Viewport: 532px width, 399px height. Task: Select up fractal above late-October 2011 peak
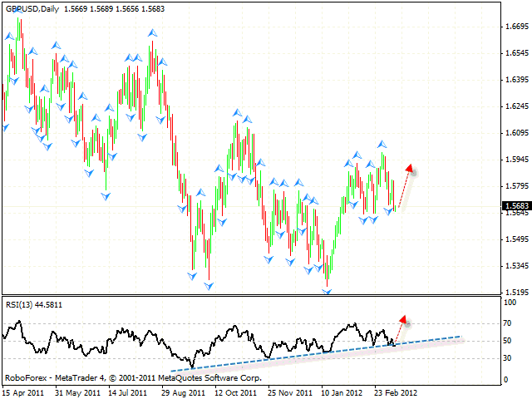point(238,111)
